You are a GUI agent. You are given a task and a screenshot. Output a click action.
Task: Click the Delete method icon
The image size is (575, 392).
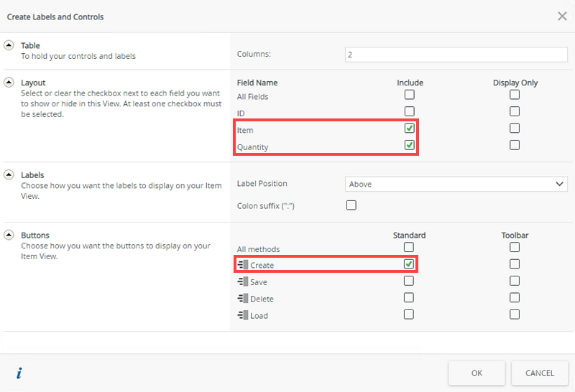[x=242, y=299]
